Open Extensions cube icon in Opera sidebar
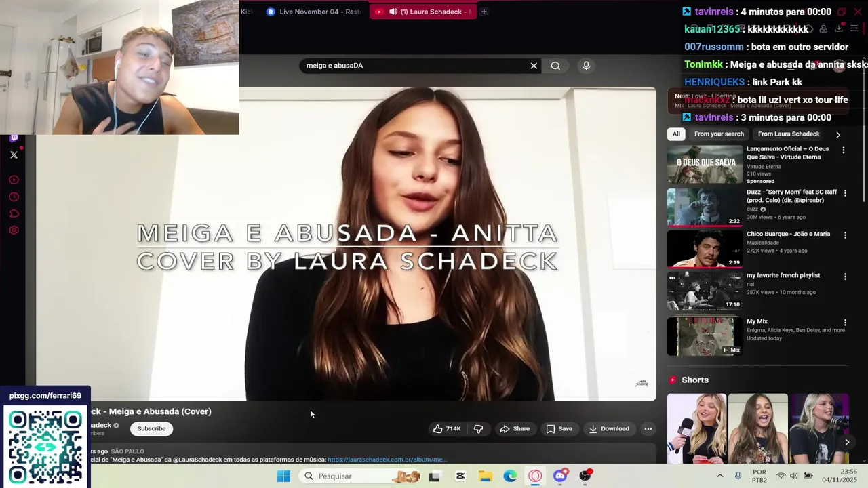Viewport: 868px width, 488px height. [14, 213]
